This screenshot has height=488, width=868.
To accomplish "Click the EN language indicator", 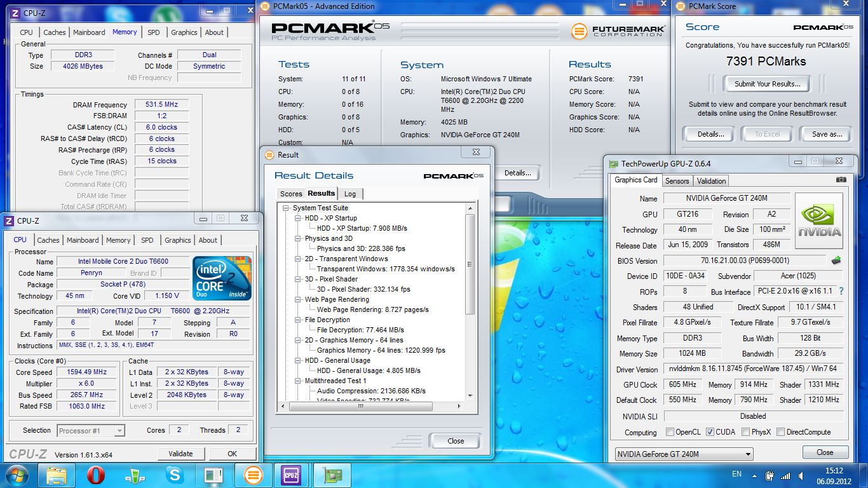I will pos(737,474).
